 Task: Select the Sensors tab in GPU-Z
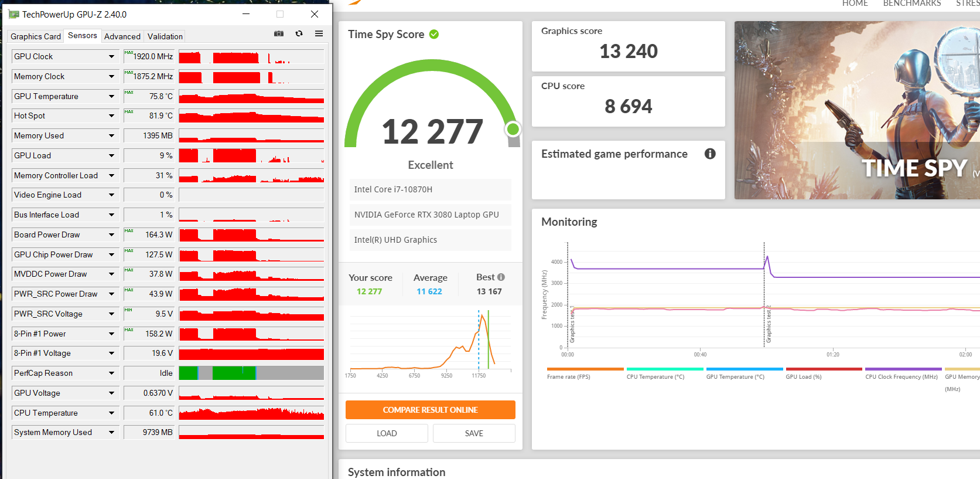click(x=83, y=36)
